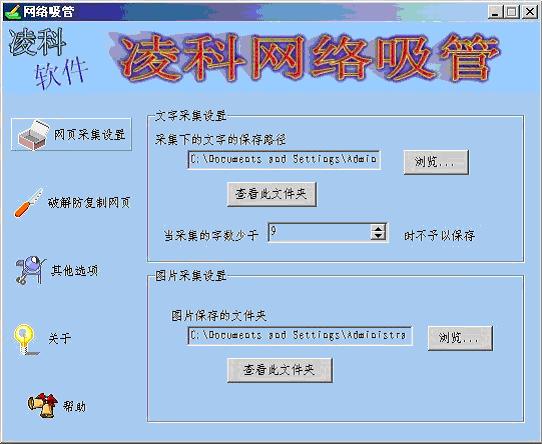Open the 其他选项 section
Screen dimensions: 542x444
click(x=57, y=270)
